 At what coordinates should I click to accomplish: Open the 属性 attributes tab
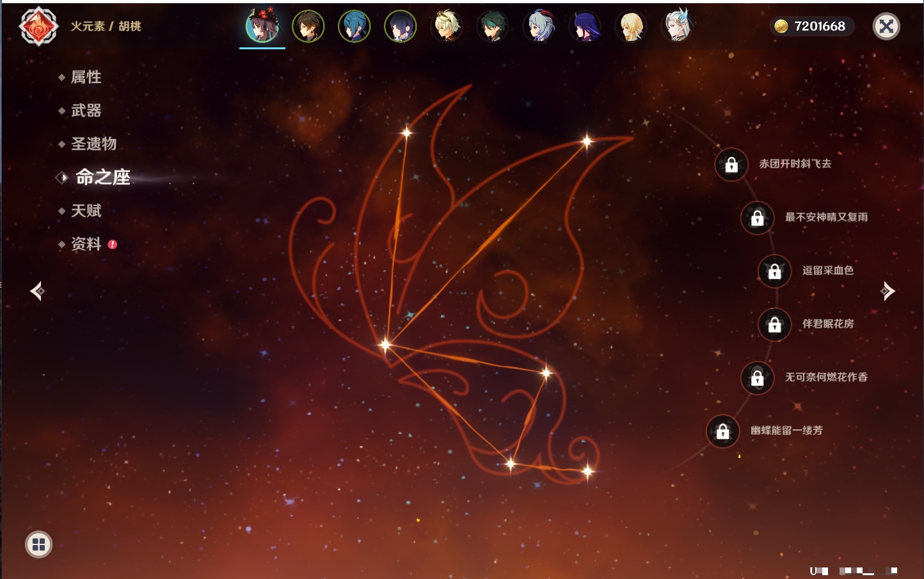pyautogui.click(x=86, y=77)
